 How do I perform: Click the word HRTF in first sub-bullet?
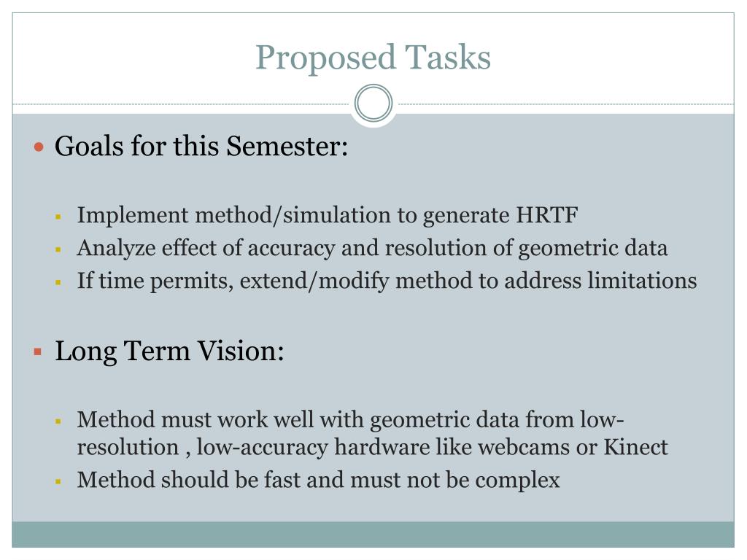coord(547,215)
